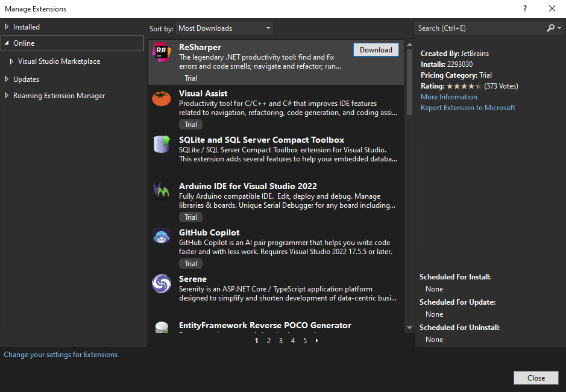Image resolution: width=566 pixels, height=392 pixels.
Task: Click the Serene swirl icon
Action: (x=162, y=284)
